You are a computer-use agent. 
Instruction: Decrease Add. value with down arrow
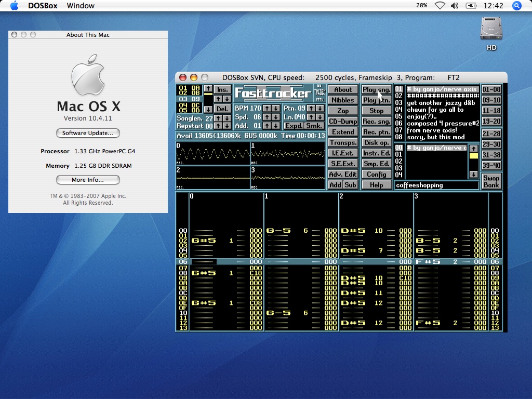[x=276, y=126]
